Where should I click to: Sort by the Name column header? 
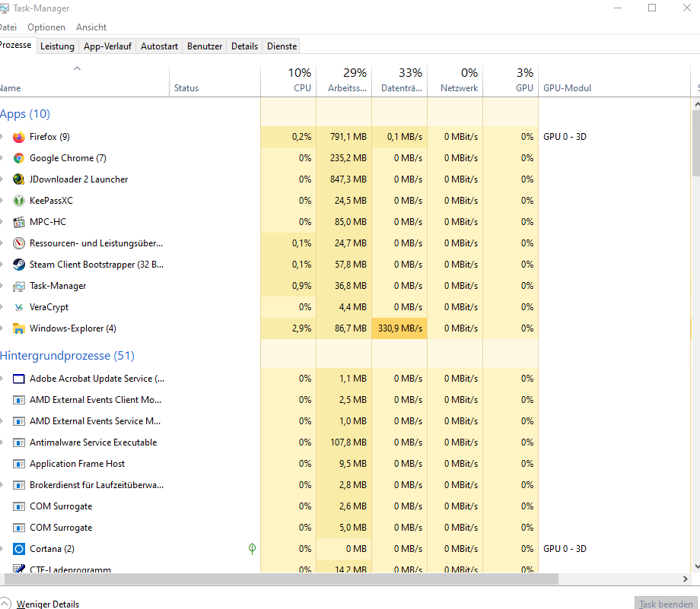[x=84, y=81]
